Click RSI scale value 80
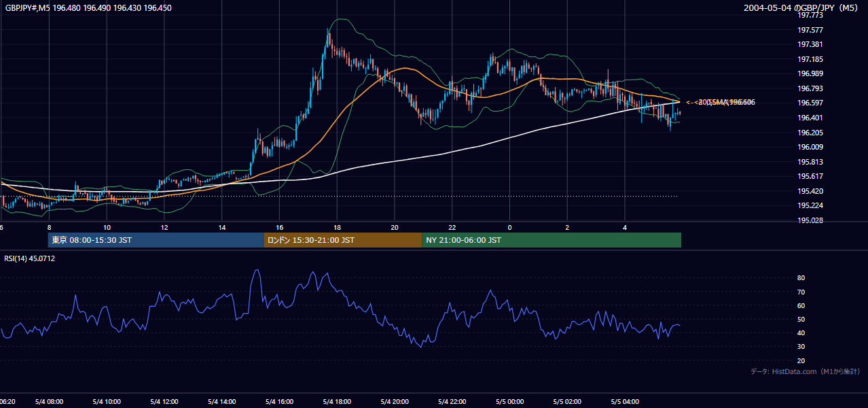Image resolution: width=868 pixels, height=408 pixels. coord(801,278)
